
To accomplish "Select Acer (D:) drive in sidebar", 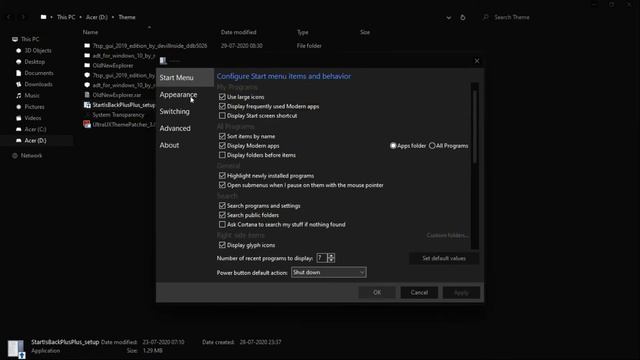I will pyautogui.click(x=35, y=140).
